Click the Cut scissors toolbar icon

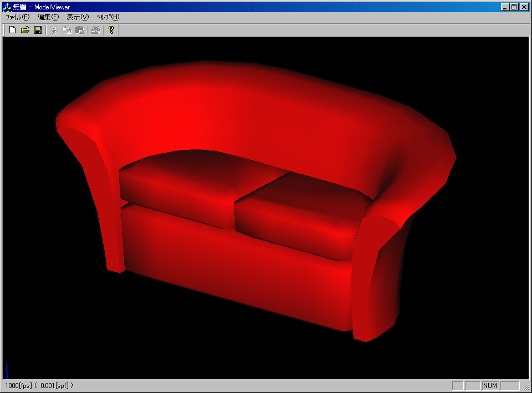54,30
